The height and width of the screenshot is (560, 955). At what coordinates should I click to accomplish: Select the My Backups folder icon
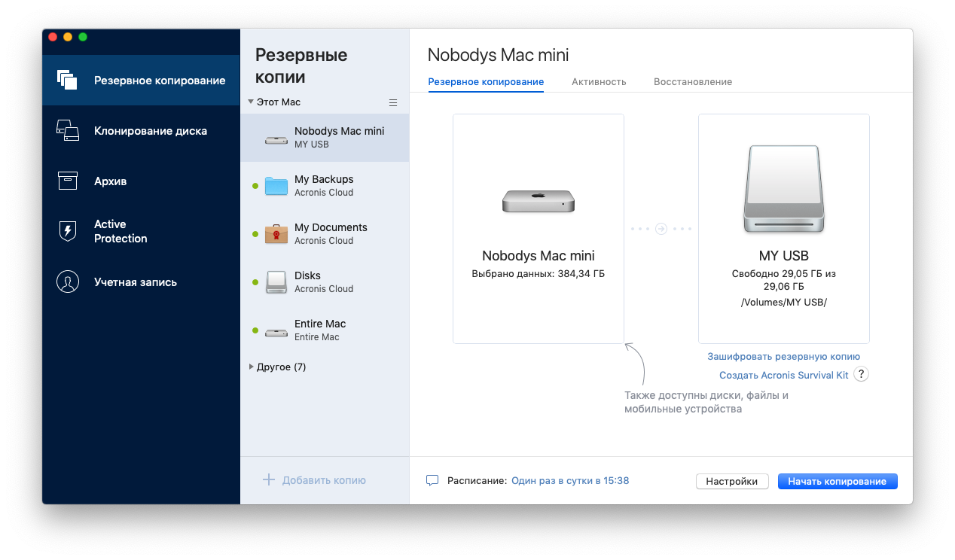click(x=276, y=186)
